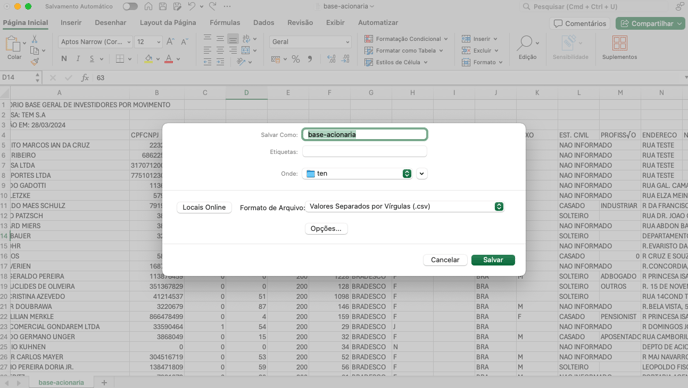This screenshot has height=388, width=688.
Task: Open the Onde folder location dropdown
Action: point(357,174)
